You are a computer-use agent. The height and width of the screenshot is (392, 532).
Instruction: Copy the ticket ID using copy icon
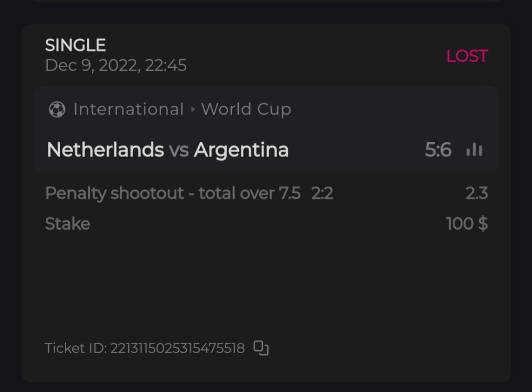261,348
